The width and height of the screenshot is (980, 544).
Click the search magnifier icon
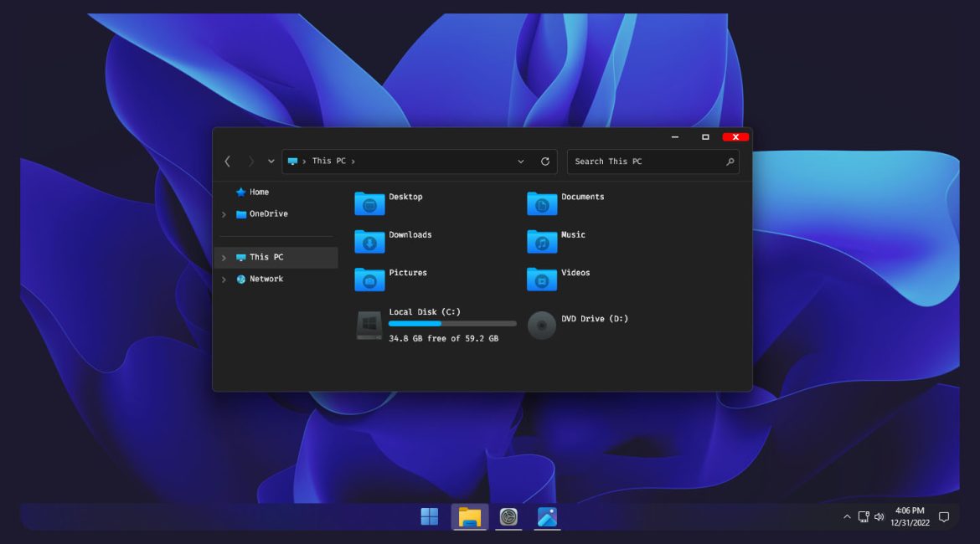click(x=730, y=162)
